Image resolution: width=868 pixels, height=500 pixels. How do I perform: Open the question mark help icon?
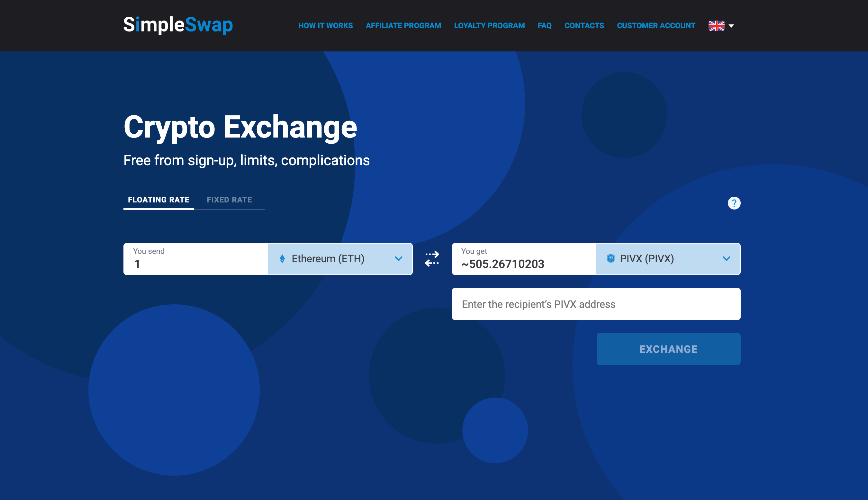coord(734,203)
